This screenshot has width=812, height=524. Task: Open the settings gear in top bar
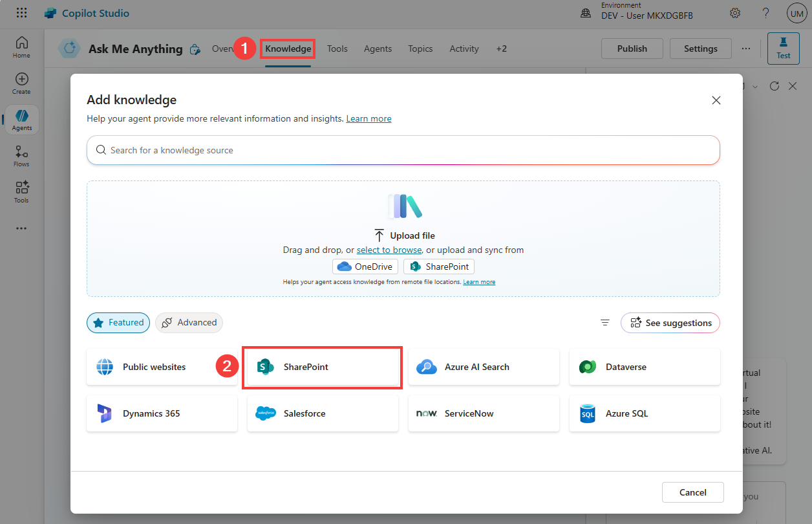point(735,13)
